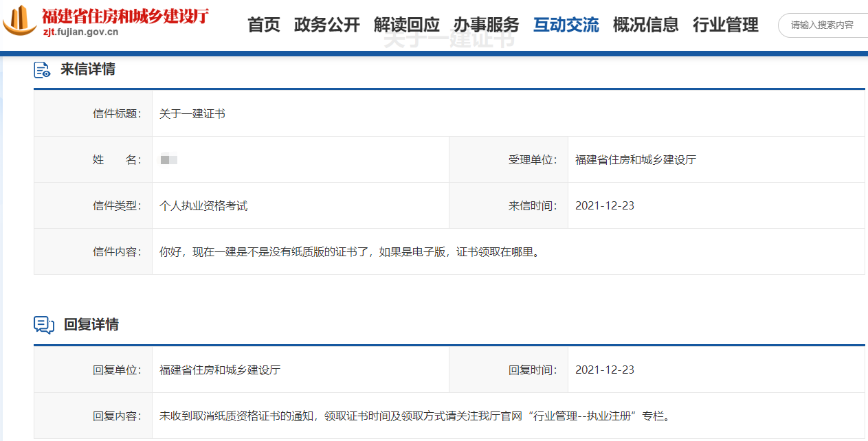Click the 回复详情 speech bubble icon
This screenshot has width=868, height=441.
click(x=43, y=324)
